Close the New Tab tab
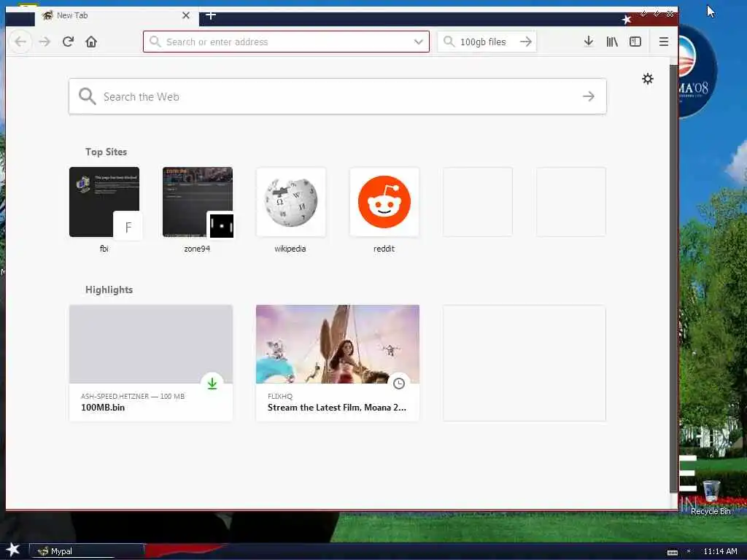The width and height of the screenshot is (747, 560). [x=186, y=16]
